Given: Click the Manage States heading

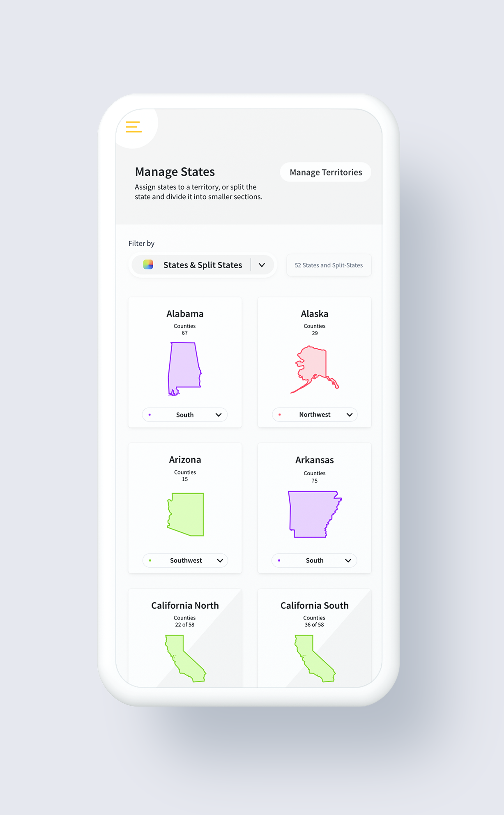Looking at the screenshot, I should click(x=175, y=172).
